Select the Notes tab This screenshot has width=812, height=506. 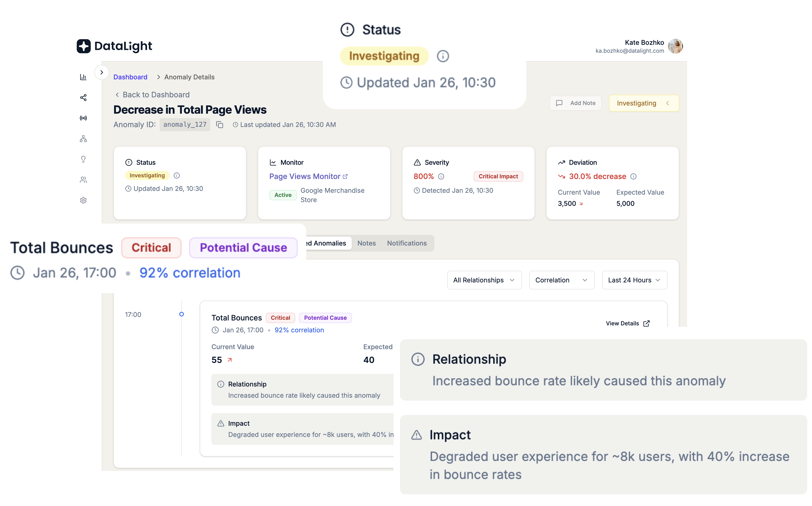coord(367,243)
